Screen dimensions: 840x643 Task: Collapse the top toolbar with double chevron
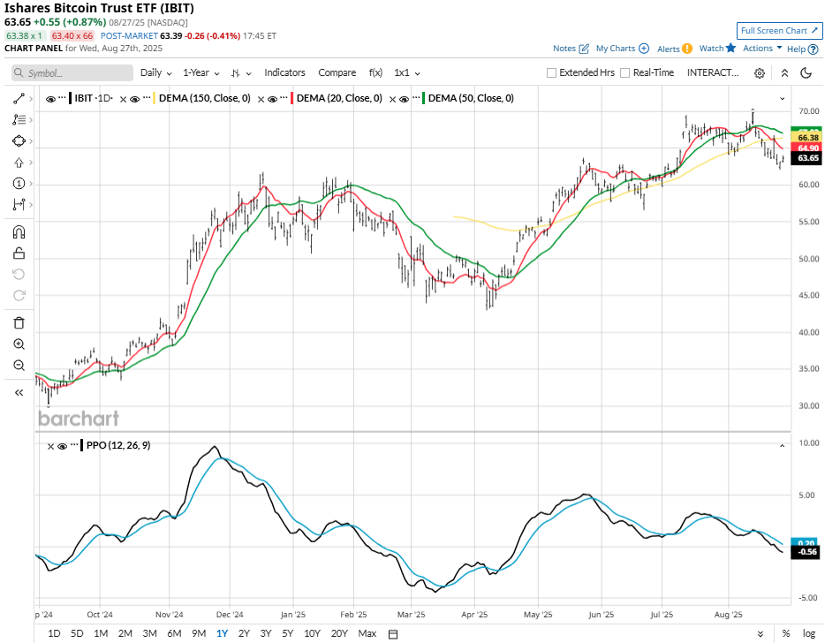click(784, 73)
